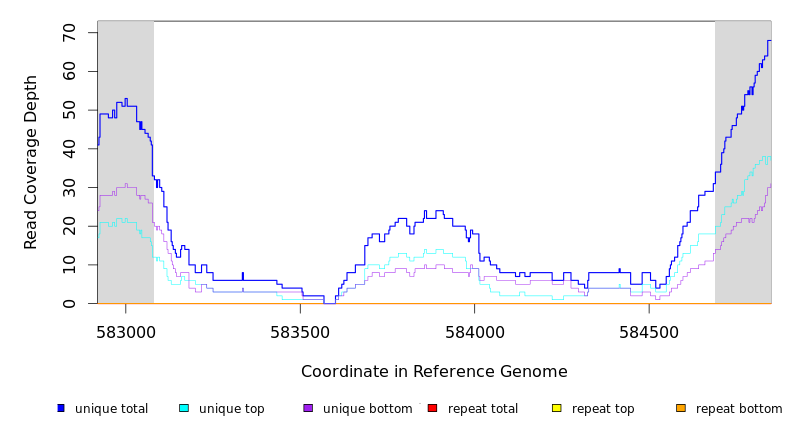The image size is (792, 432).
Task: Click the 584500 x-axis tick label
Action: tap(648, 330)
